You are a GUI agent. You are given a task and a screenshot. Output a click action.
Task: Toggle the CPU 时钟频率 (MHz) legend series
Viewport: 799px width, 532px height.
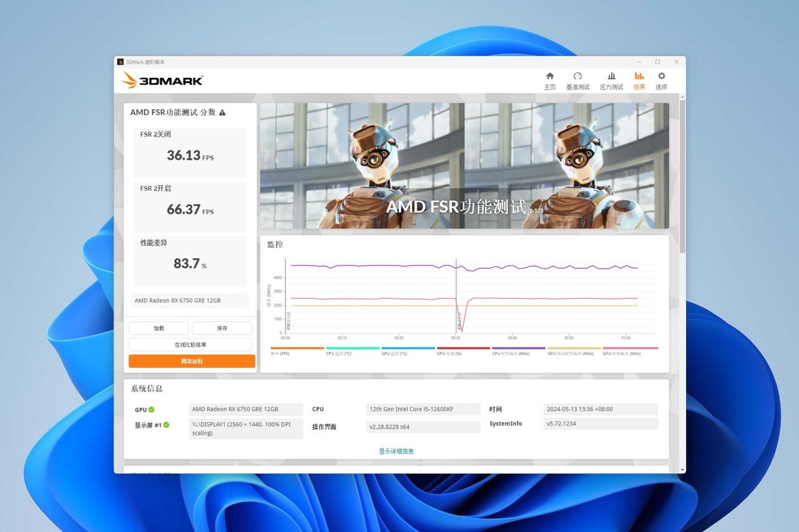519,351
